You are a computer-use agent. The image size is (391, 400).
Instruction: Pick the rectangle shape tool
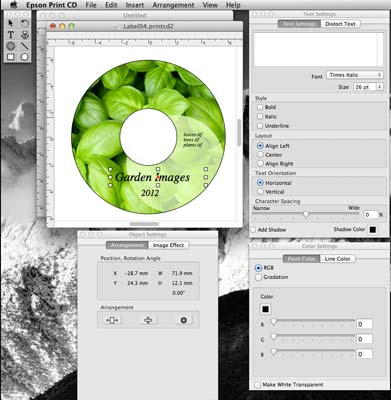tap(11, 57)
